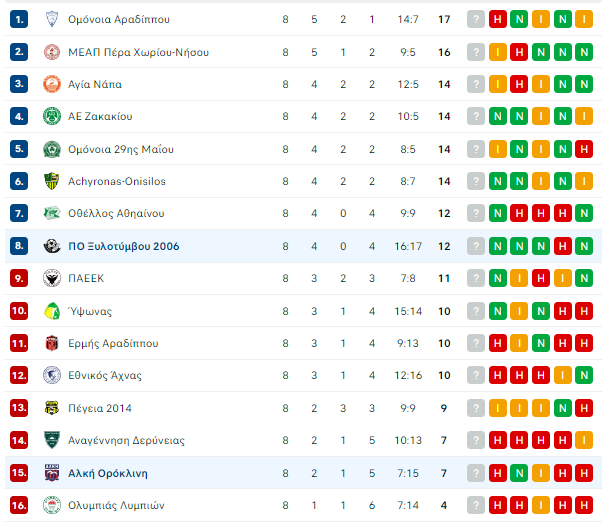Click the Achyronas-Onisilos team badge
This screenshot has height=529, width=606.
click(x=51, y=181)
